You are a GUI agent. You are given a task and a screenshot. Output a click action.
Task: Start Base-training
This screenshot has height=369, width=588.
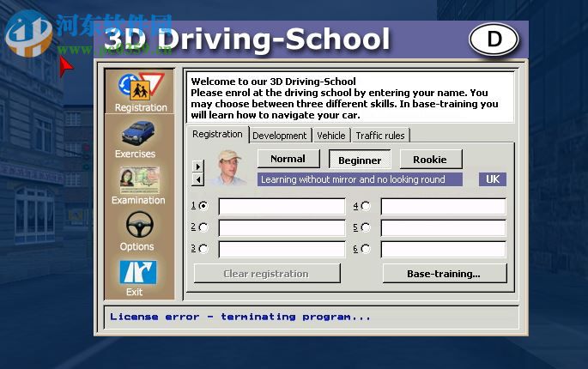(444, 274)
